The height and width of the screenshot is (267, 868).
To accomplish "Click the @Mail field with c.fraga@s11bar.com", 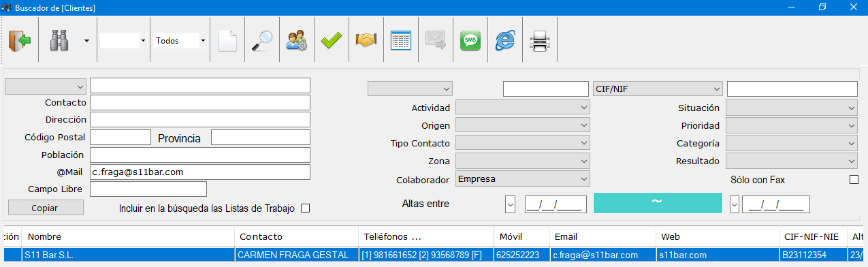I will click(x=200, y=172).
